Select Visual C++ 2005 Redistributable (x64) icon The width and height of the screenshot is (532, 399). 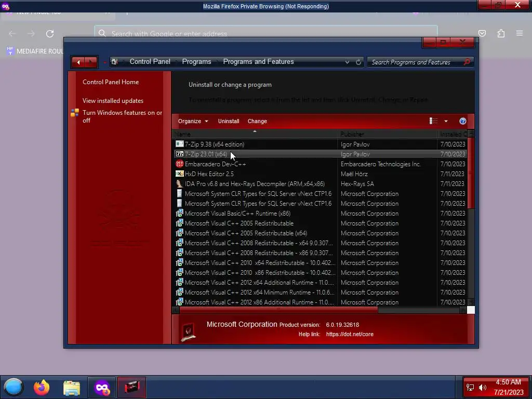[179, 233]
